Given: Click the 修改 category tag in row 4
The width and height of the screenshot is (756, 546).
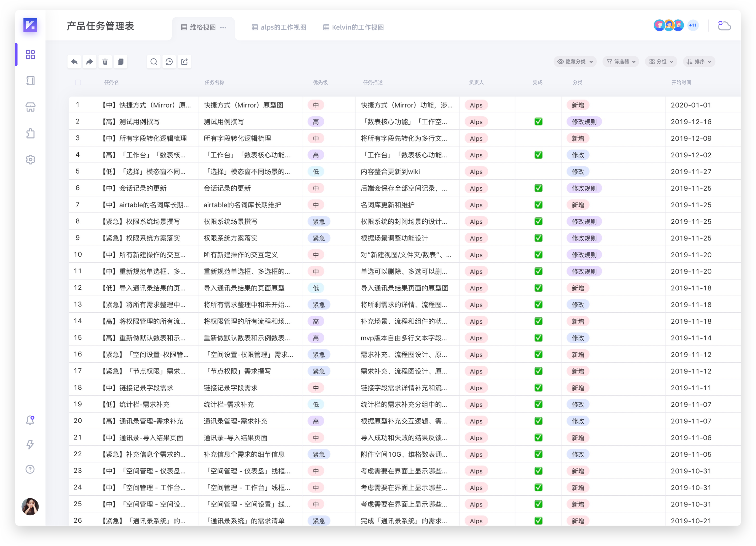Looking at the screenshot, I should coord(578,155).
